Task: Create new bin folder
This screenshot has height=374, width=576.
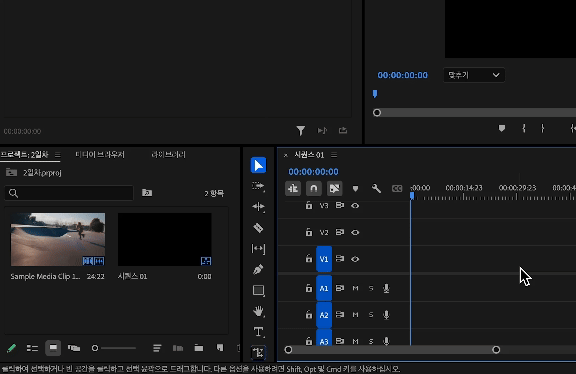Action: [x=199, y=348]
